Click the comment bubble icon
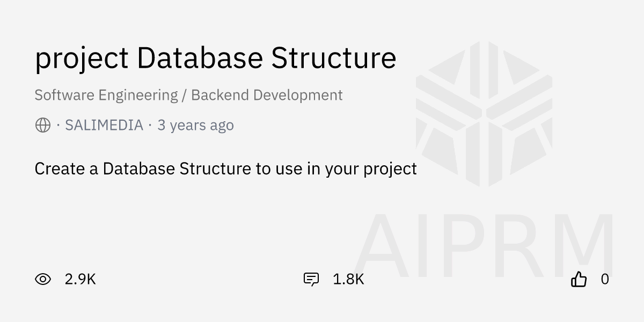The image size is (644, 322). click(x=311, y=279)
